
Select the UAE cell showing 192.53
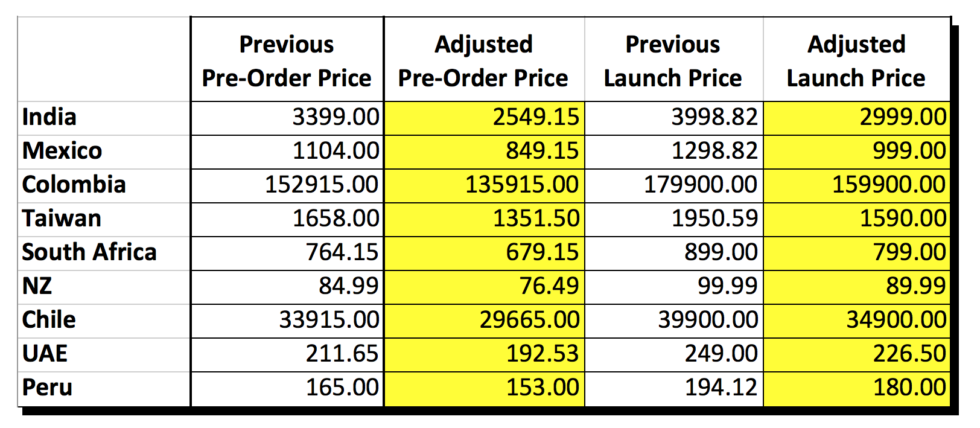[484, 354]
